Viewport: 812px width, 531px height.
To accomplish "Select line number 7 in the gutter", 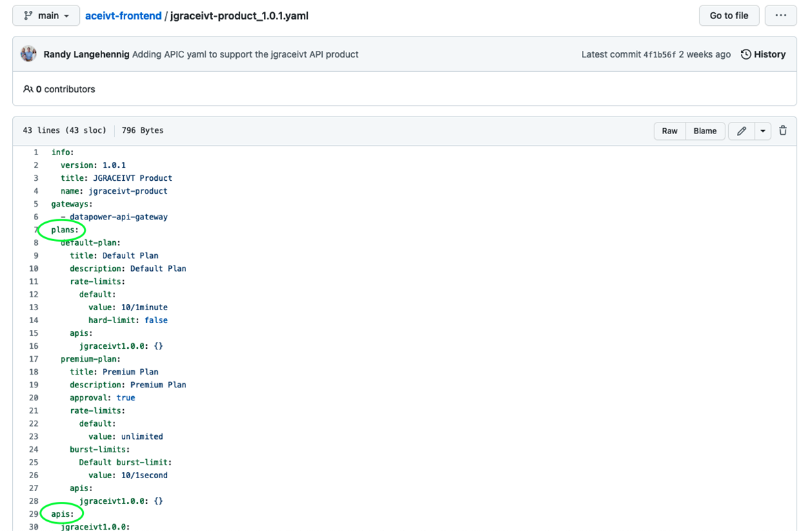I will tap(36, 230).
